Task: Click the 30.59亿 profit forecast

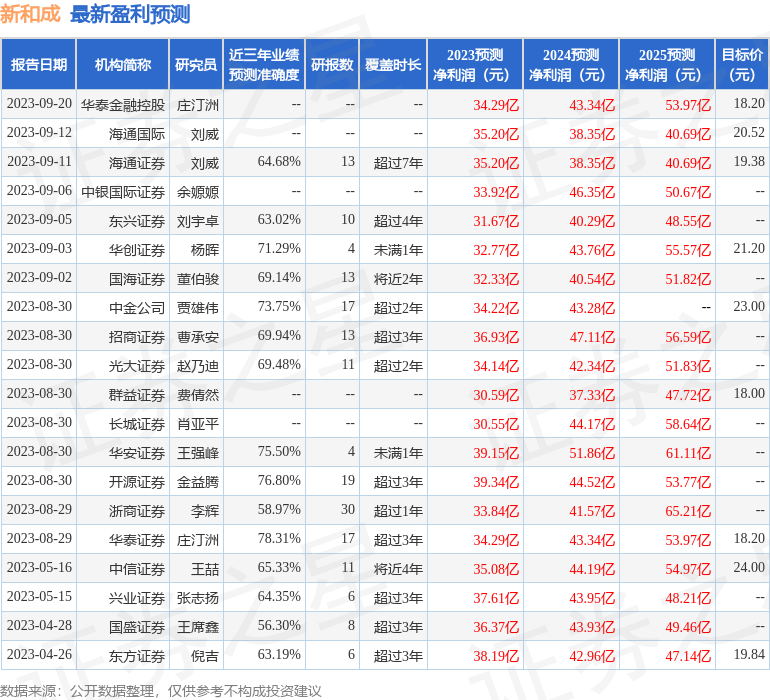Action: 496,395
